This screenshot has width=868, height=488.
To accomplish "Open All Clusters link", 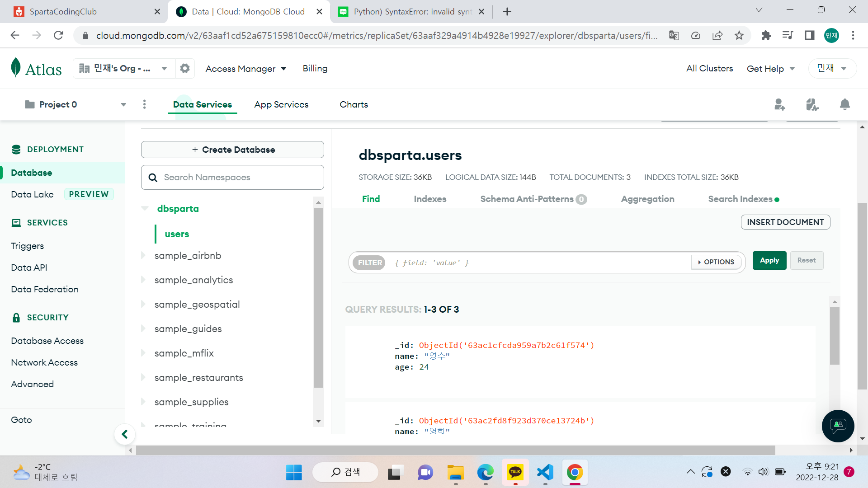I will point(709,68).
